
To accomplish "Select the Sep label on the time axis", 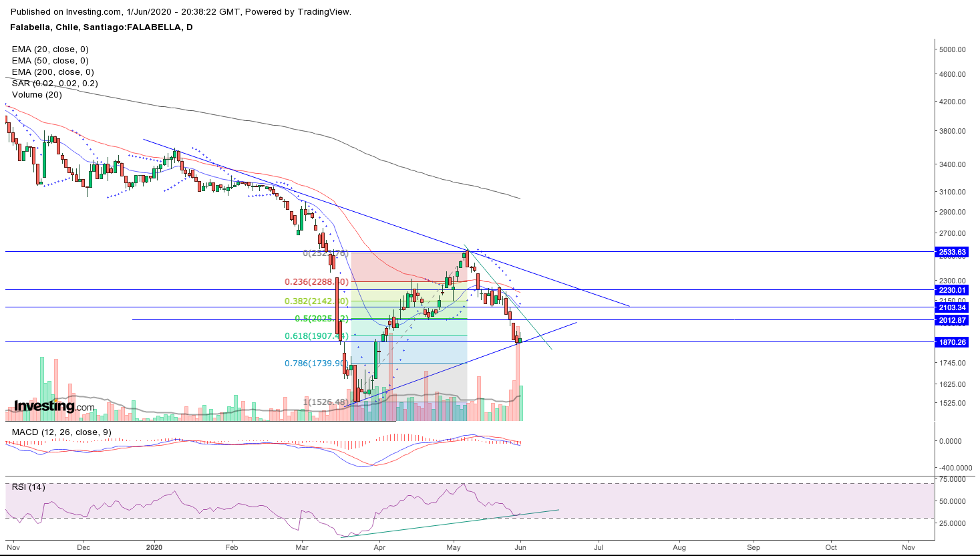I will 754,547.
